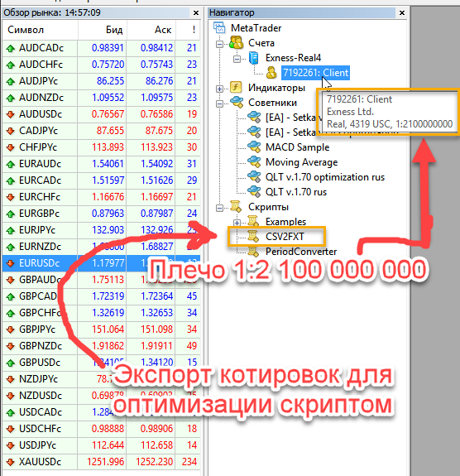
Task: Collapse the Скрипты tree node
Action: click(219, 208)
